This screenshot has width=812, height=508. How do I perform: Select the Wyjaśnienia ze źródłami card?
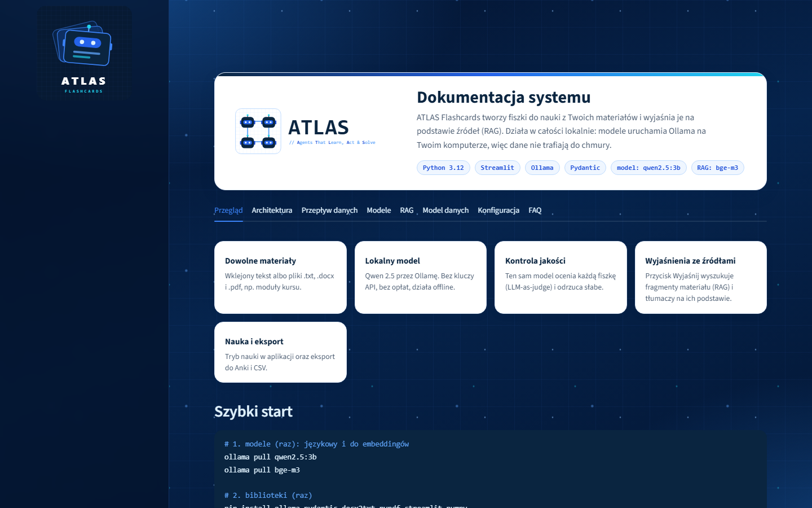pyautogui.click(x=701, y=277)
